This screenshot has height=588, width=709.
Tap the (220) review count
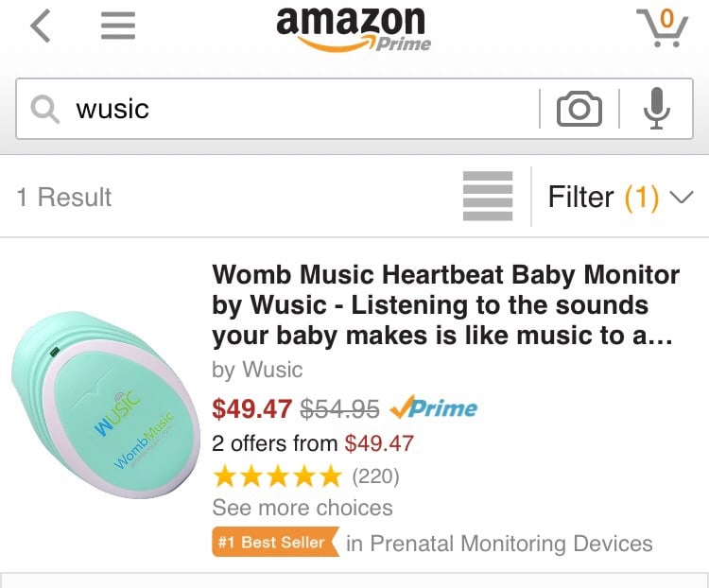point(375,476)
